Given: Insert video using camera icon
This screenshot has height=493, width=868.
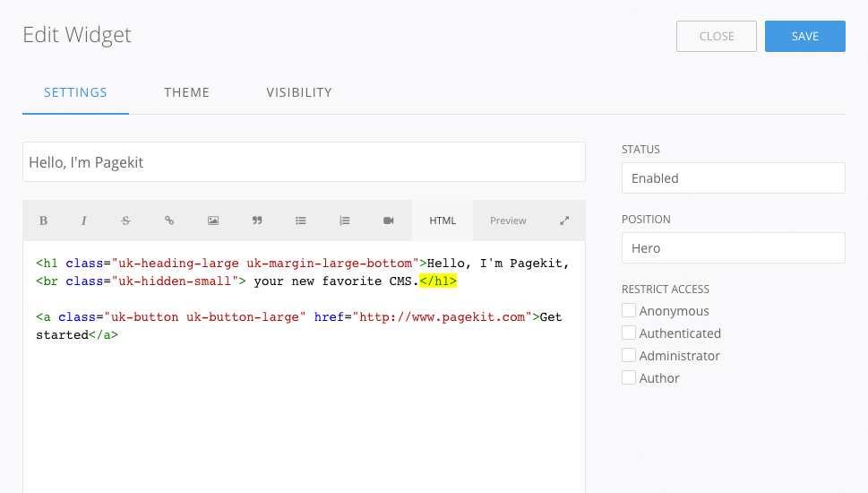Looking at the screenshot, I should click(x=389, y=221).
